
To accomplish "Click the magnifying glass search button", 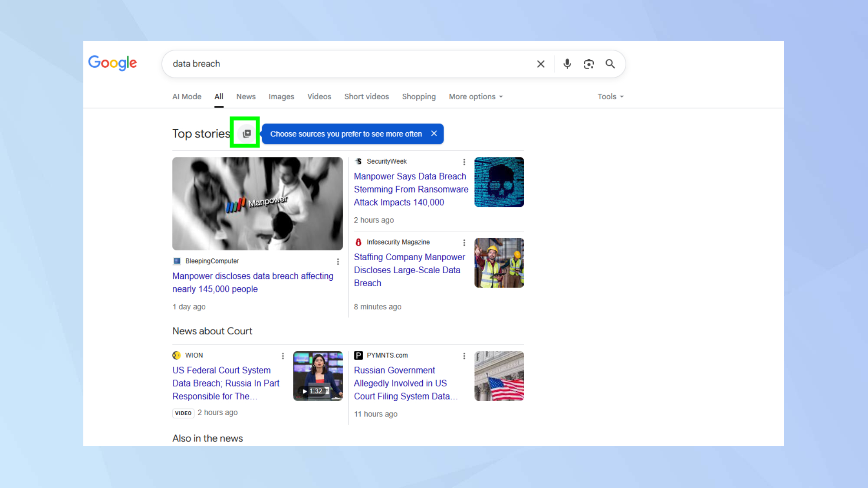I will click(x=610, y=64).
